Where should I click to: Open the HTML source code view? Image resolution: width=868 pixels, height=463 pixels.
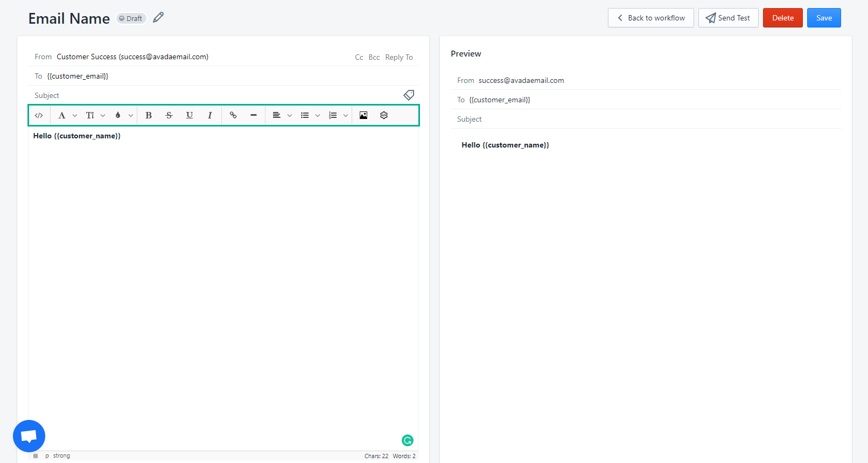pos(39,115)
